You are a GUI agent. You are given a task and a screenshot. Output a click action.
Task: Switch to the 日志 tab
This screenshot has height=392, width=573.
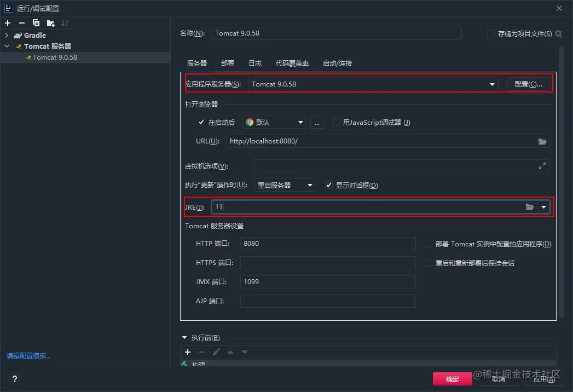tap(255, 64)
